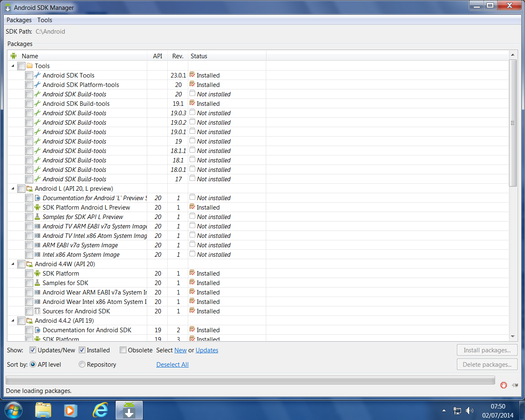The height and width of the screenshot is (420, 525).
Task: Click the system image icon for Intel x86 Atom System Image
Action: point(37,255)
